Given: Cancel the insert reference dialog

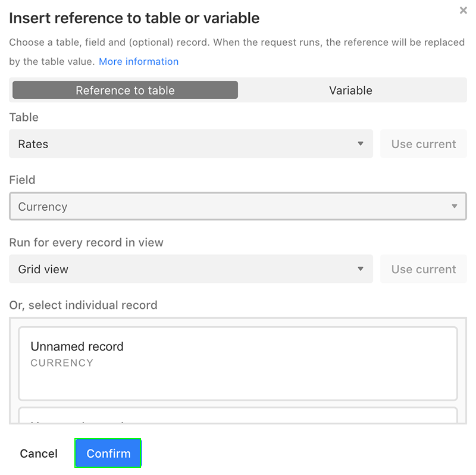Looking at the screenshot, I should pyautogui.click(x=38, y=453).
